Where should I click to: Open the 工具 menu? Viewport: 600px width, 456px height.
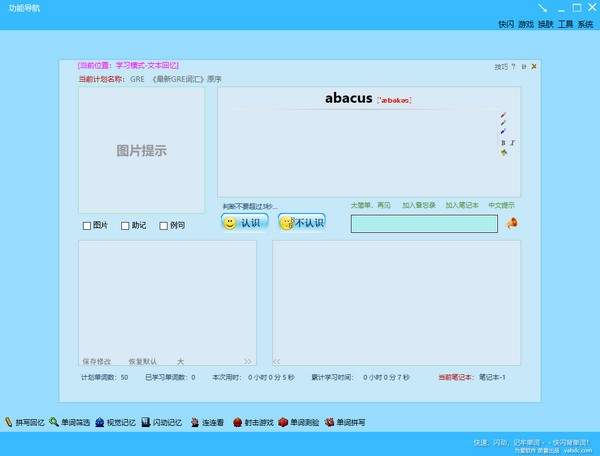click(x=565, y=23)
